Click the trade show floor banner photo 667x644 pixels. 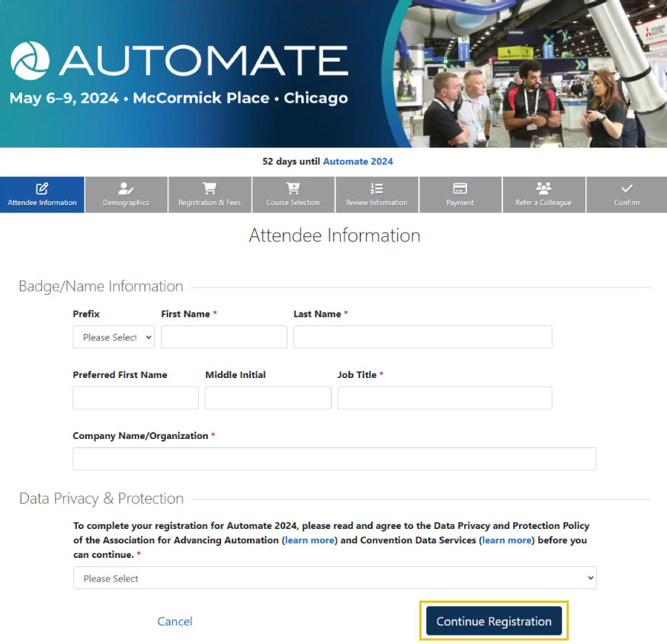[530, 74]
